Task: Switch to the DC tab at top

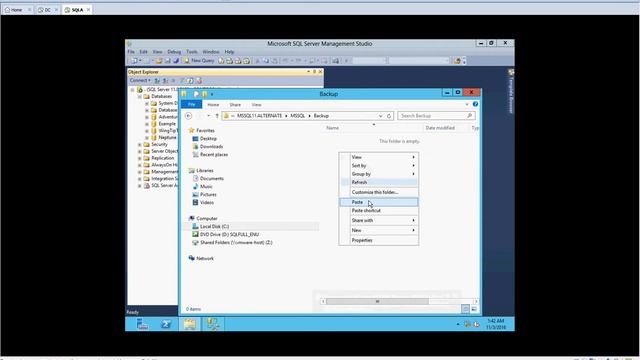Action: coord(47,10)
